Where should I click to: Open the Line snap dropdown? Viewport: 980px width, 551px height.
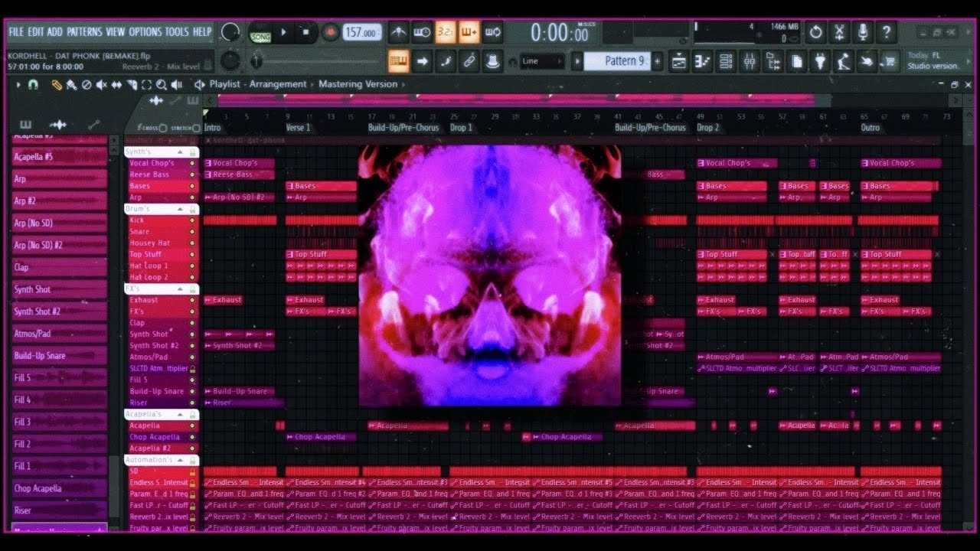click(x=541, y=61)
